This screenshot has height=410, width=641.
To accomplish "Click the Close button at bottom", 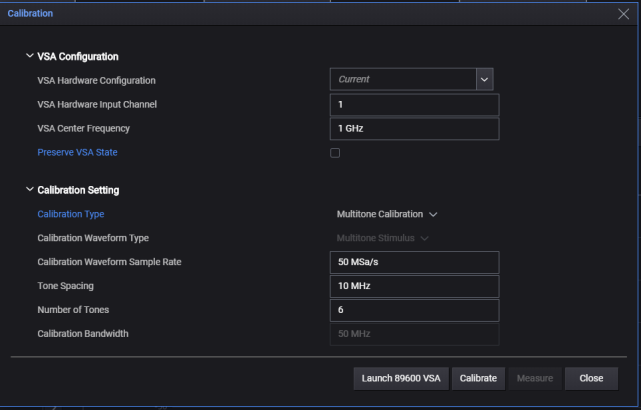I will (591, 379).
